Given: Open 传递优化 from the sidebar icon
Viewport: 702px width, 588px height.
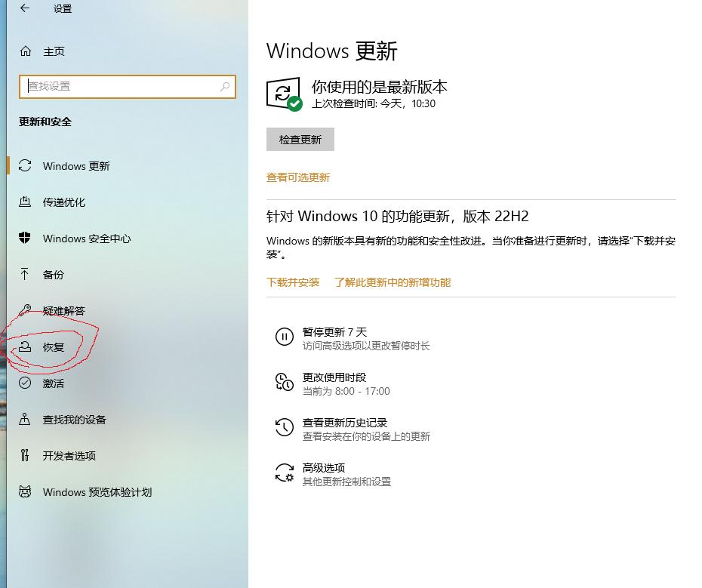Looking at the screenshot, I should pos(25,202).
